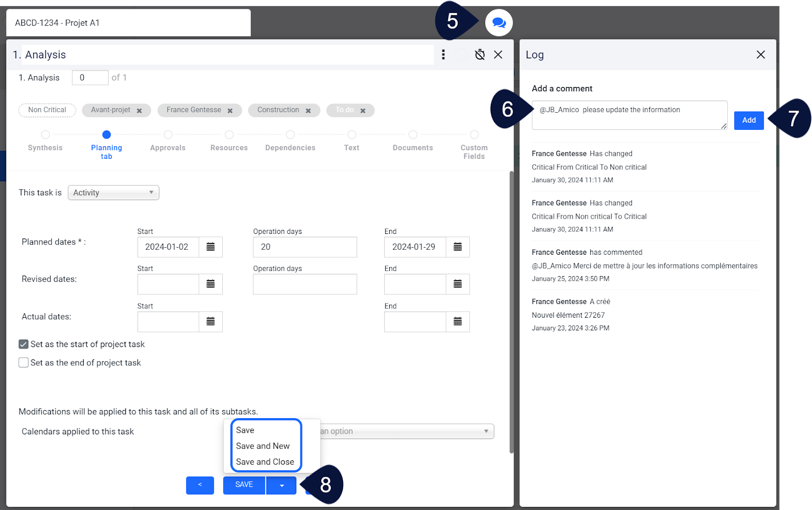This screenshot has height=510, width=812.
Task: Open calendar for Planned End date
Action: tap(458, 247)
